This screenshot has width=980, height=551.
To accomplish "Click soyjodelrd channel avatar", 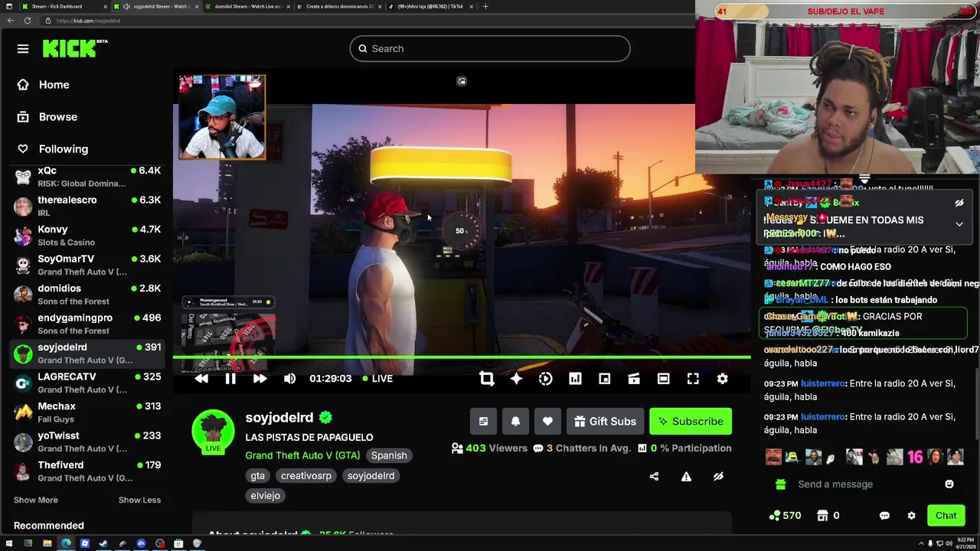I will pos(213,432).
